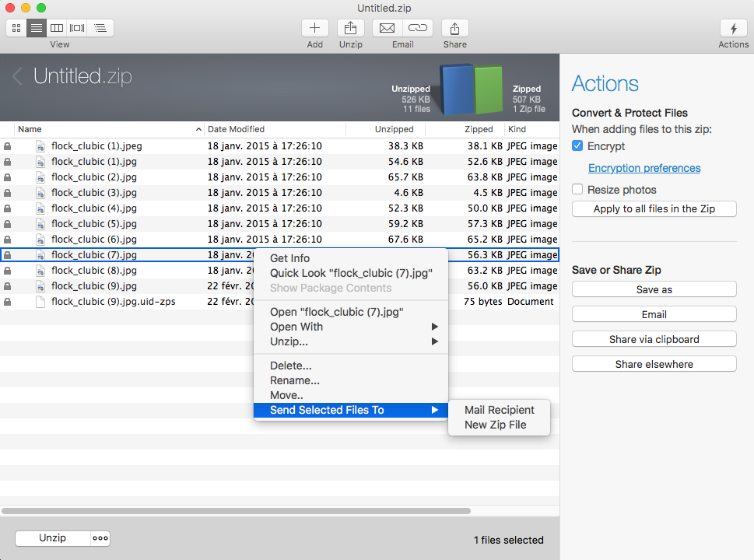Image resolution: width=754 pixels, height=560 pixels.
Task: Click "1 files selected" status text
Action: click(x=509, y=541)
